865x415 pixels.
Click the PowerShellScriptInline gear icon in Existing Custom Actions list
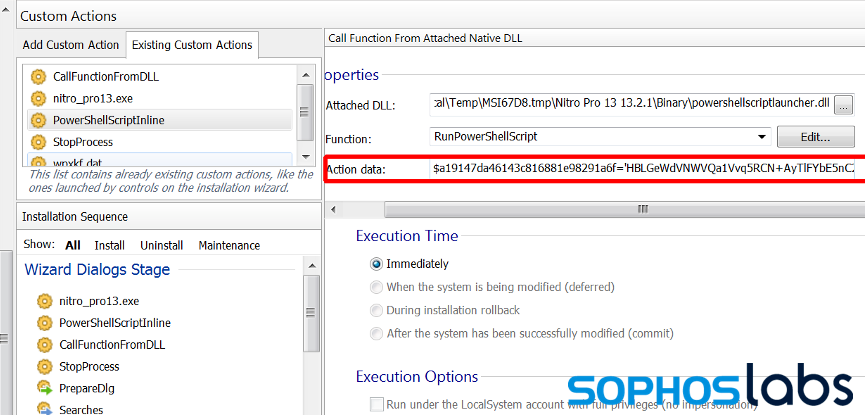(x=38, y=120)
